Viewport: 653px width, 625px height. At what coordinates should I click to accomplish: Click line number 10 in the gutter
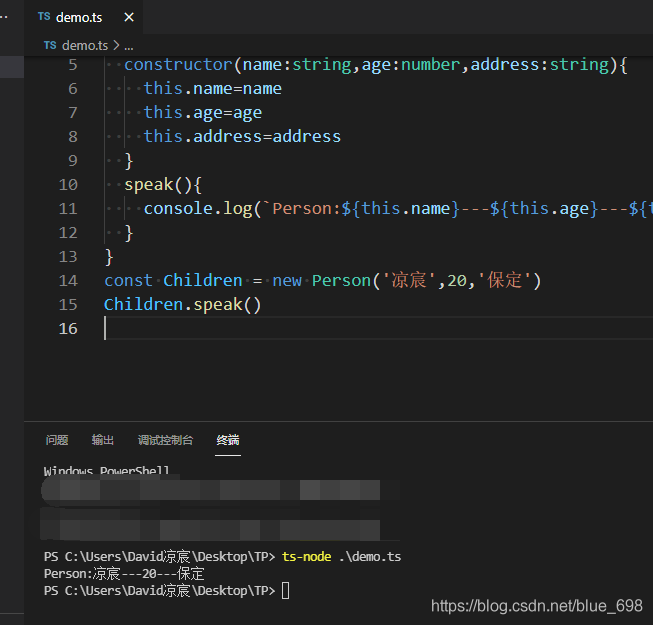click(68, 185)
